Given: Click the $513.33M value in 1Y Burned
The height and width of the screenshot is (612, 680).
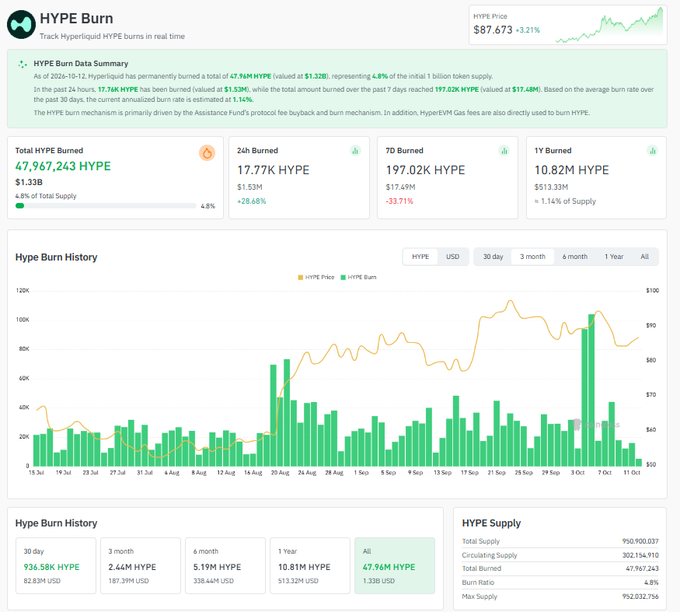Looking at the screenshot, I should pyautogui.click(x=551, y=187).
